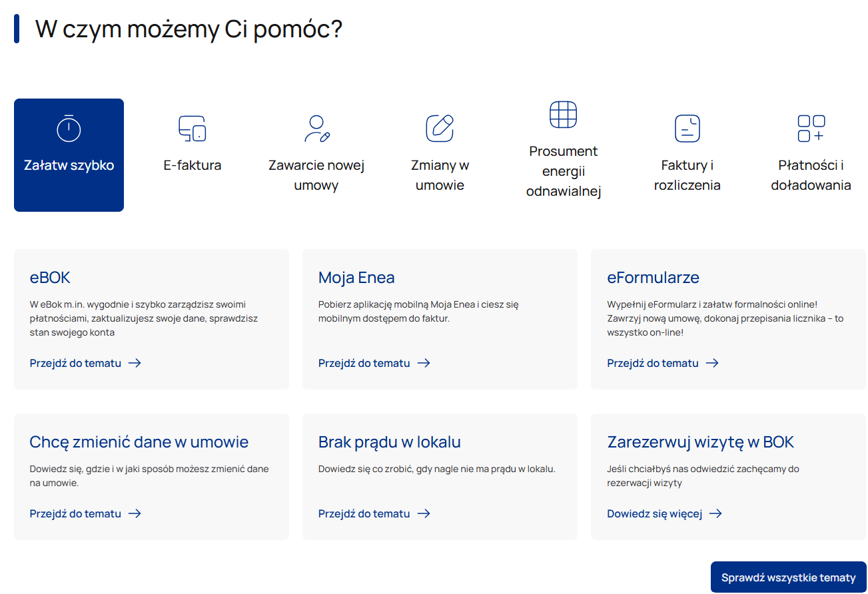
Task: Switch to the Zmiany w umowie category
Action: click(440, 174)
